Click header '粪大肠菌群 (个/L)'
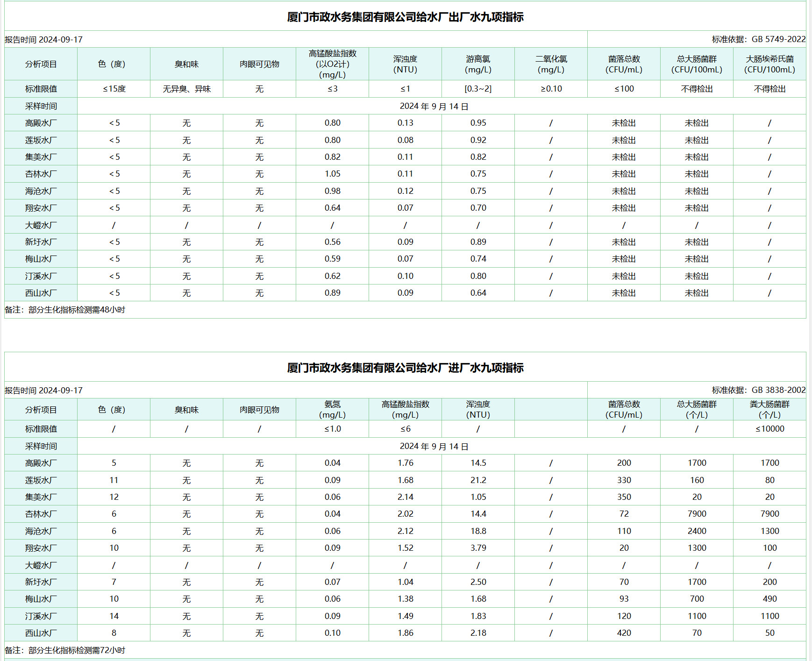The width and height of the screenshot is (812, 661). pos(769,410)
